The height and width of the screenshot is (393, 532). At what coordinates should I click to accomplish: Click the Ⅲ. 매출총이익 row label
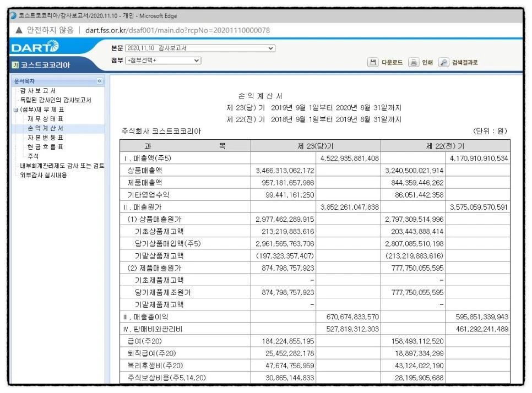pyautogui.click(x=145, y=317)
